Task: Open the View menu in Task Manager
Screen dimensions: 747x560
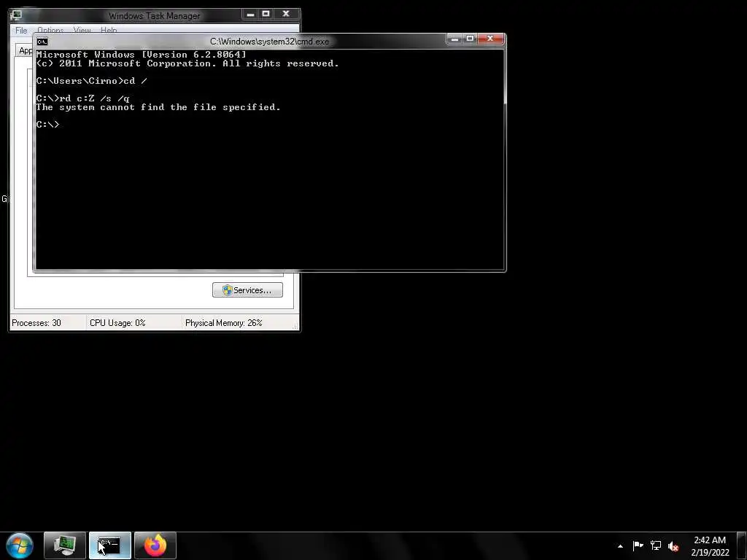Action: tap(82, 31)
